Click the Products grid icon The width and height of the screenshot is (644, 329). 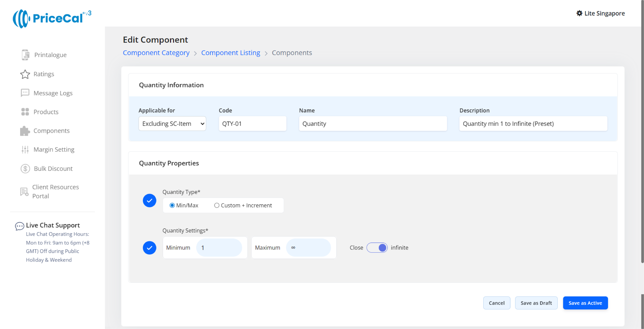click(x=25, y=112)
